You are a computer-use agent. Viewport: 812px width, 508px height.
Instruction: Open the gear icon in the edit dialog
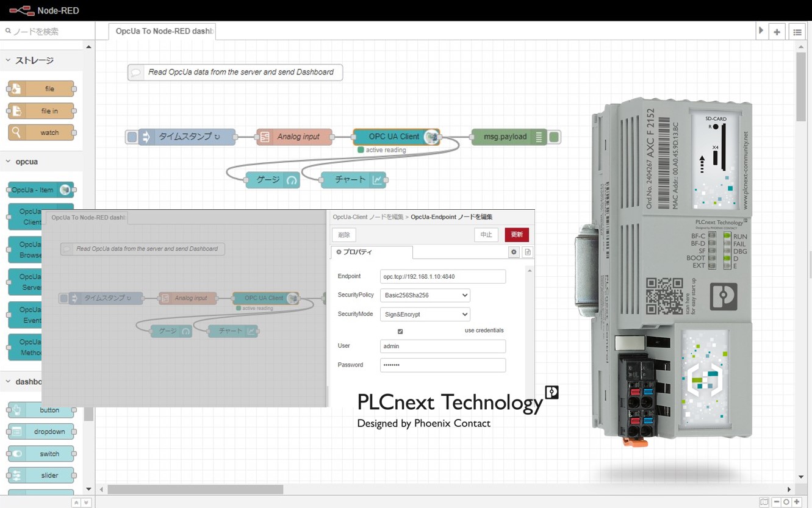tap(513, 252)
